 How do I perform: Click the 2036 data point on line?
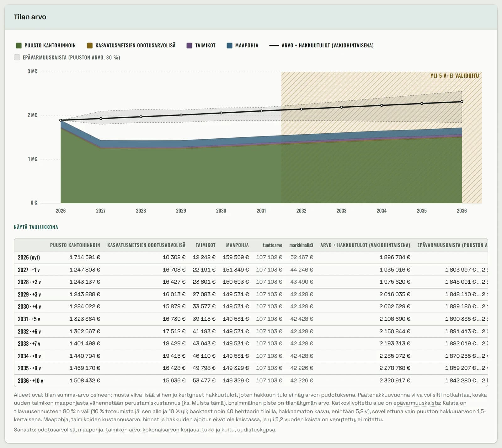tap(462, 102)
